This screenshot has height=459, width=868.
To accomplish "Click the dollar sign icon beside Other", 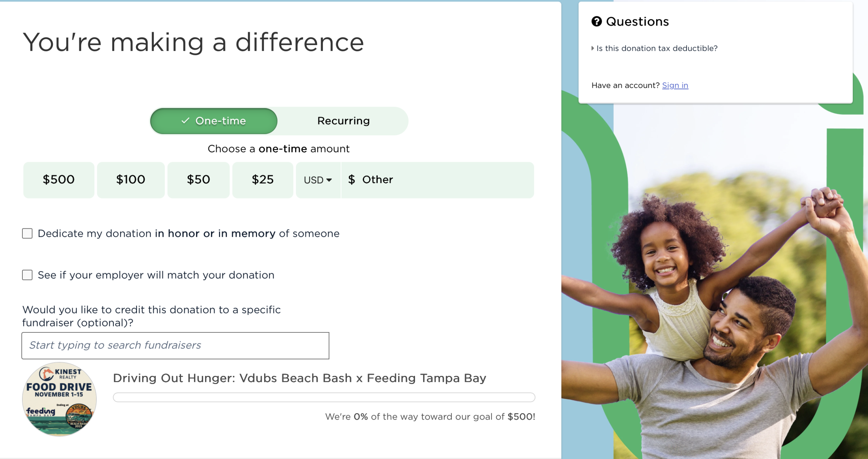I will click(352, 179).
